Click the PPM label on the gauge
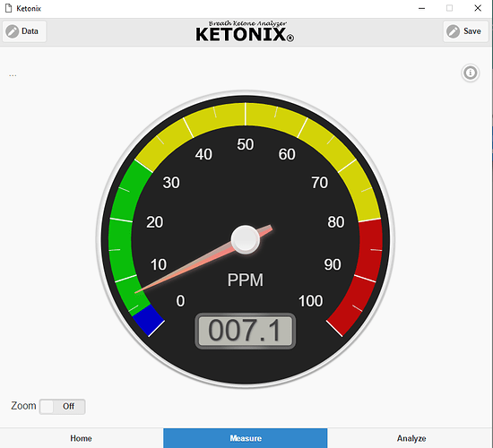Screen dimensions: 493x448 [246, 280]
